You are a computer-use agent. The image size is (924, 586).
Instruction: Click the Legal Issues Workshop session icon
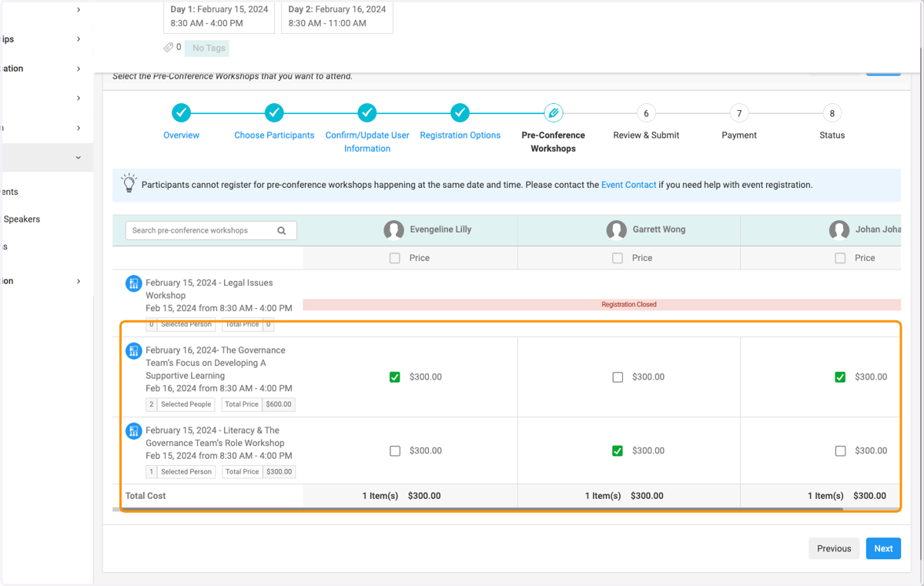(134, 284)
